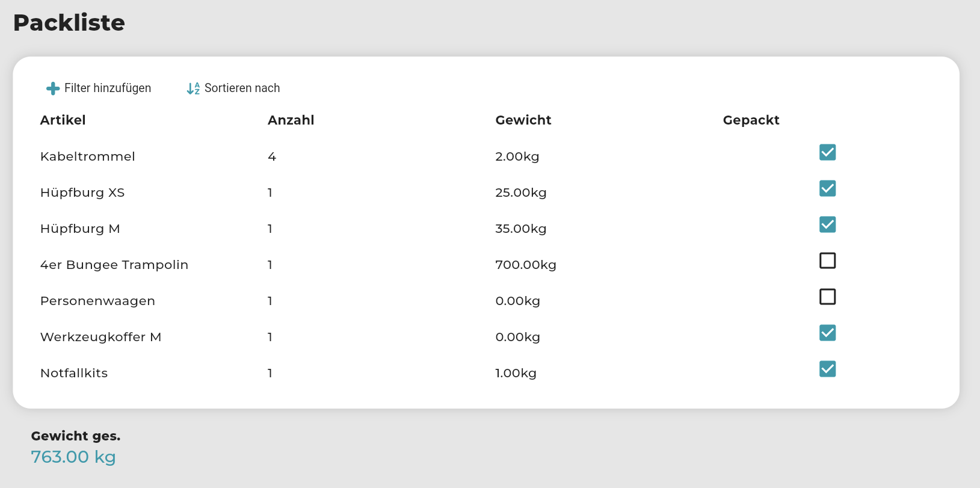Click the Gewicht column header
Viewport: 980px width, 488px height.
pos(523,120)
